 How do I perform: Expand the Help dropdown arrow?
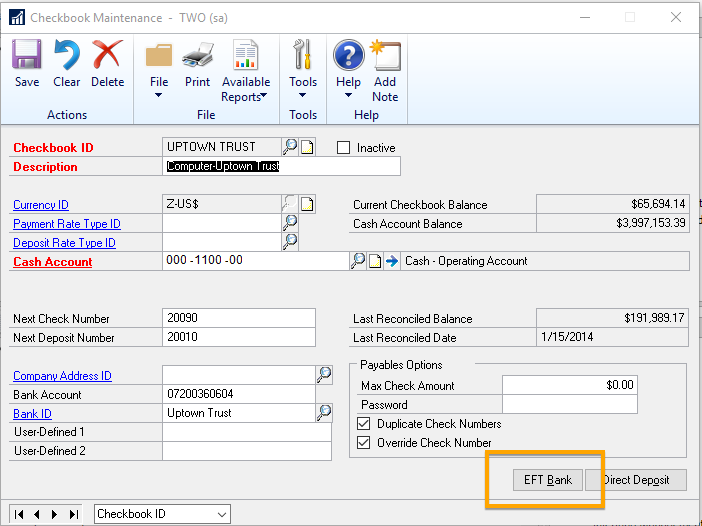(x=348, y=95)
